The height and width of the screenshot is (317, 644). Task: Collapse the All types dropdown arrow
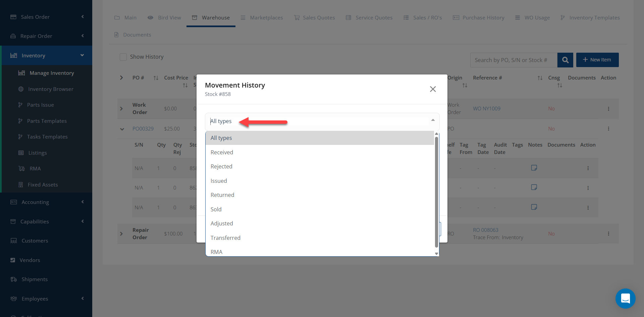pyautogui.click(x=433, y=120)
